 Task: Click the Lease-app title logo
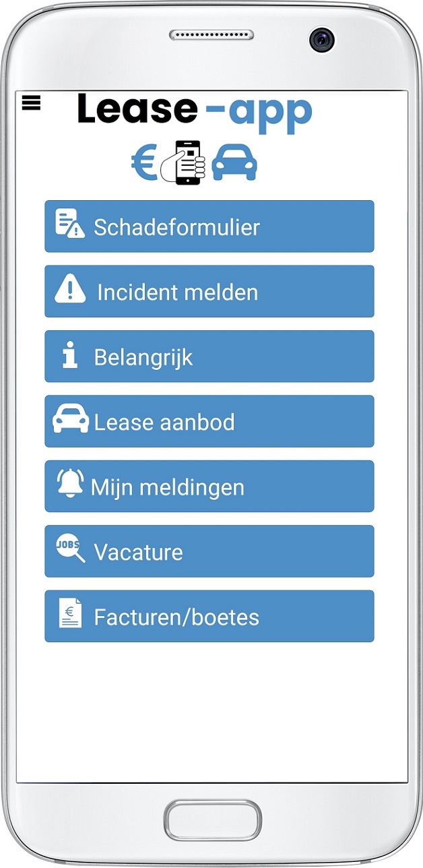[x=195, y=111]
